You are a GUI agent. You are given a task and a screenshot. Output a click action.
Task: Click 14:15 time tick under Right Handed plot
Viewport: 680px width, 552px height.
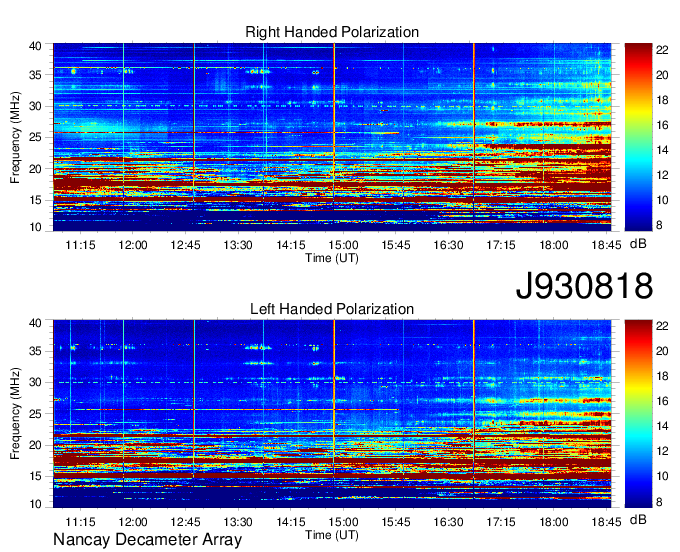291,245
